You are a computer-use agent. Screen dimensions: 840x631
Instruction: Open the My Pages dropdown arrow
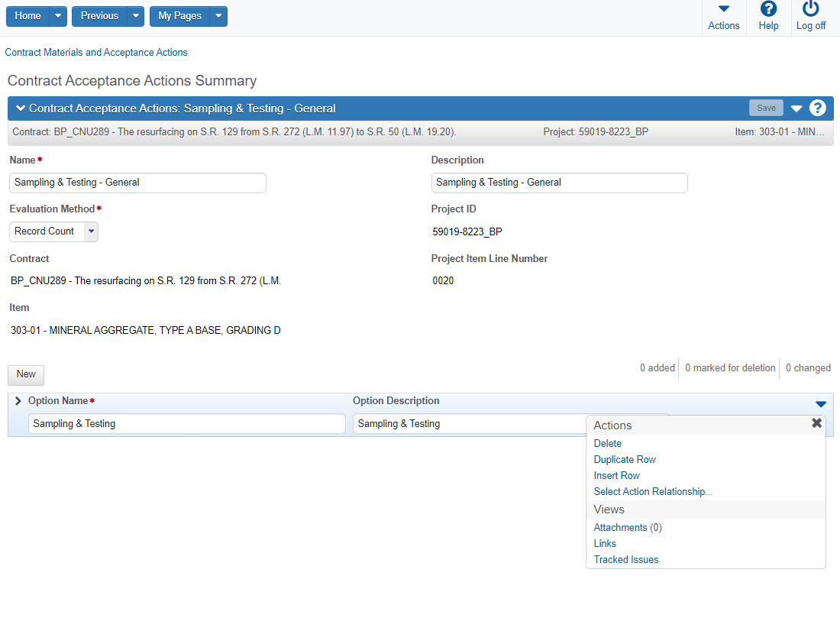pyautogui.click(x=218, y=16)
